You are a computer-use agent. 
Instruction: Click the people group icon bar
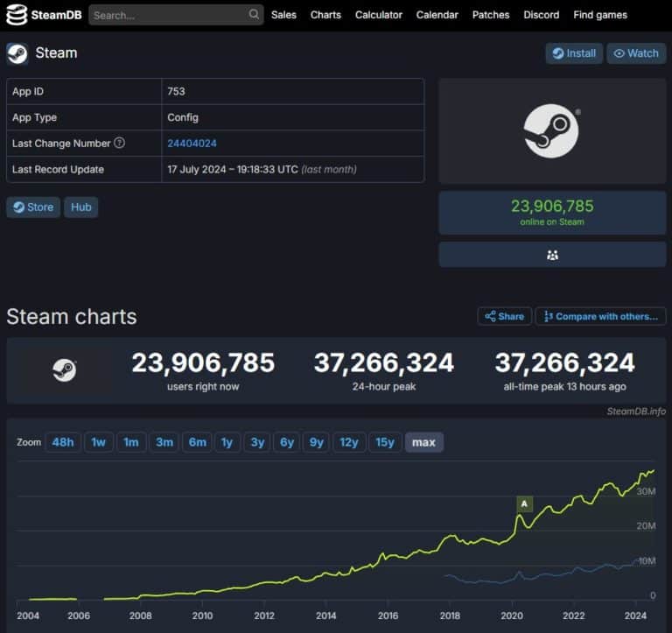pyautogui.click(x=552, y=255)
